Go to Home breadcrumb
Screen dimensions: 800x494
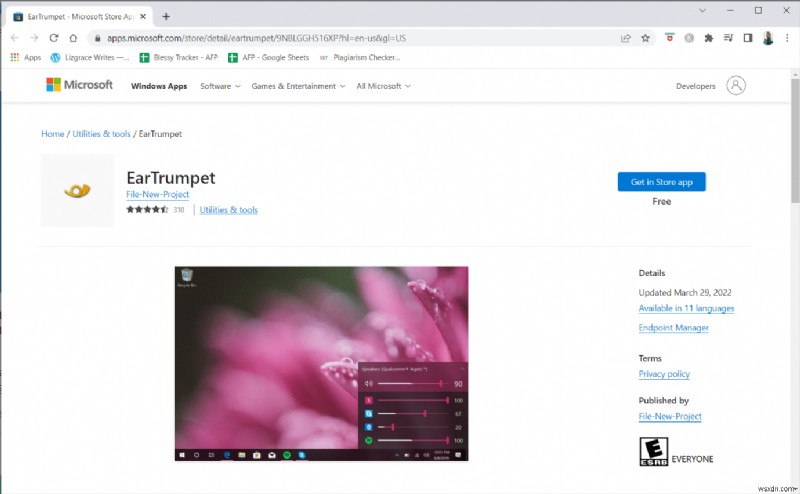pos(53,134)
